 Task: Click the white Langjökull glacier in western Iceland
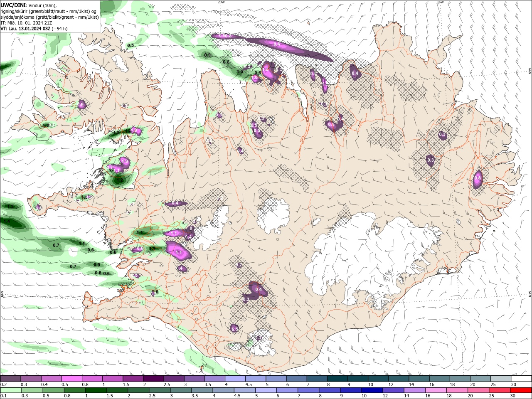(x=211, y=229)
